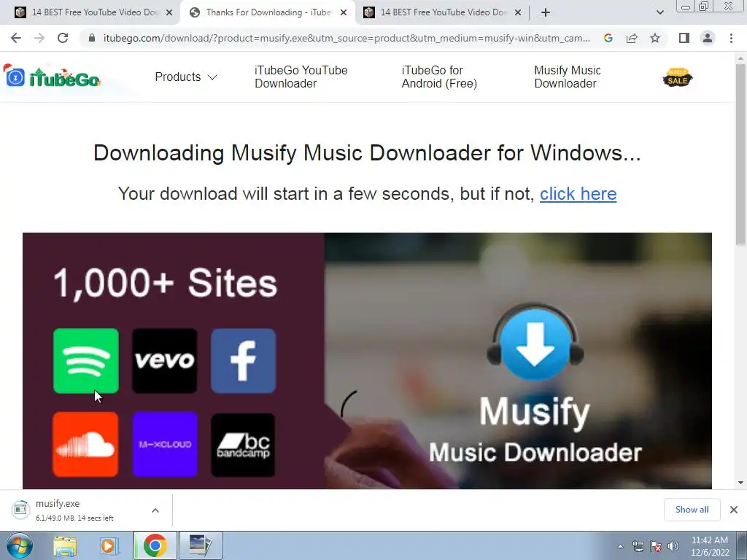Click the Action Center flag tray icon

[x=656, y=546]
